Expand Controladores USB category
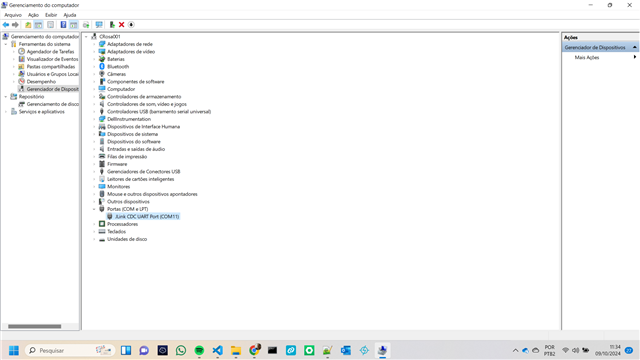 pyautogui.click(x=94, y=111)
